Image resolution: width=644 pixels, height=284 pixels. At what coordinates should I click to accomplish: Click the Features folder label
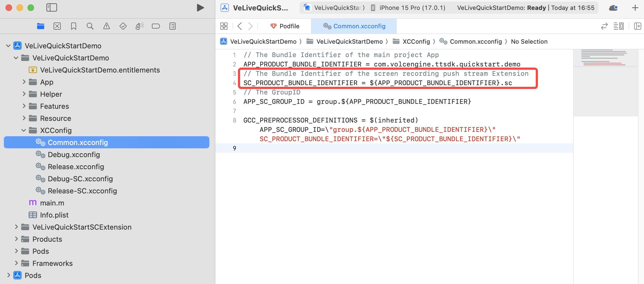54,106
